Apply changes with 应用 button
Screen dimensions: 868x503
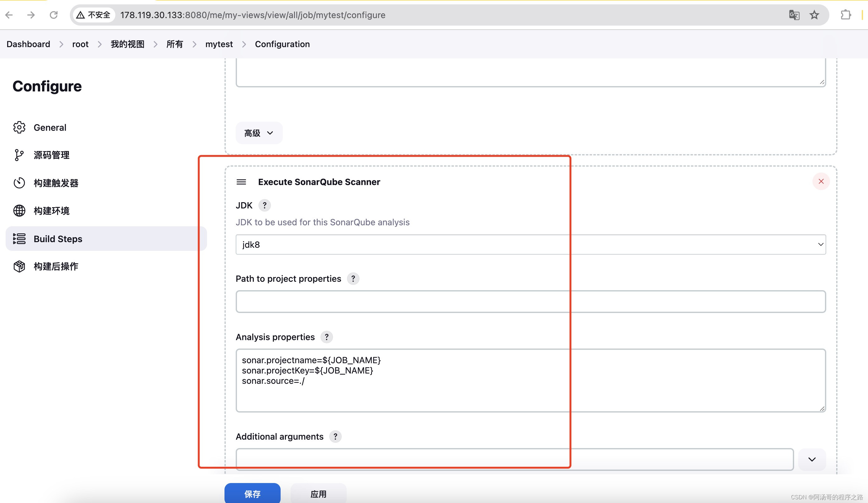[x=318, y=494]
